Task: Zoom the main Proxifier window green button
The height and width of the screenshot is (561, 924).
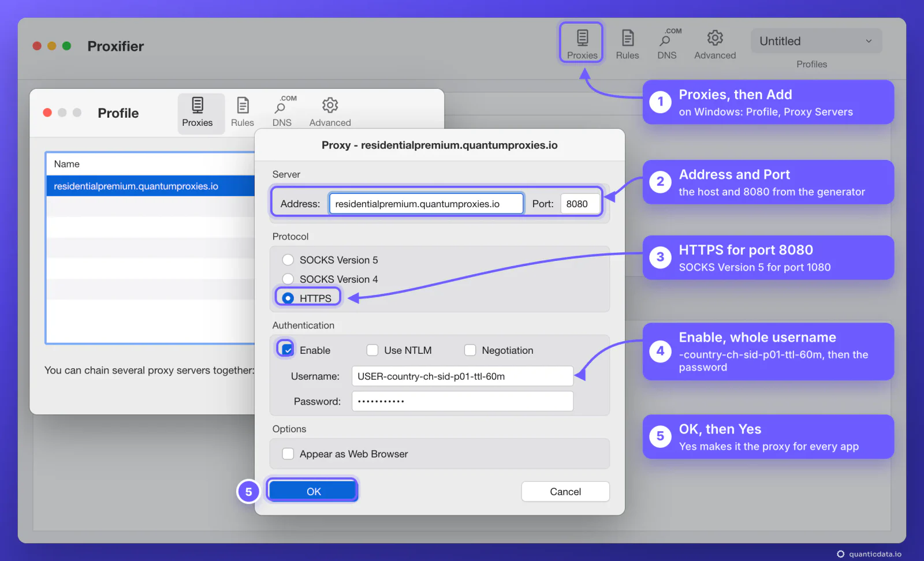Action: (x=67, y=46)
